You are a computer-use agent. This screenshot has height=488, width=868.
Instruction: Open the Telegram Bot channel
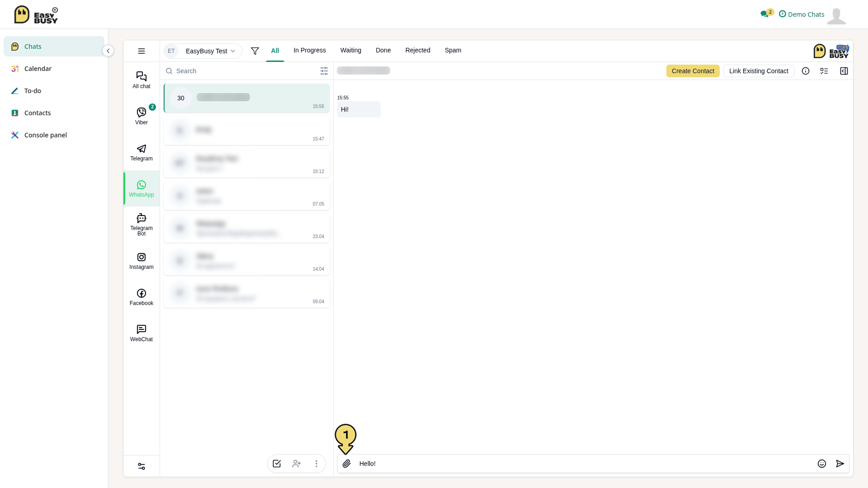click(x=142, y=225)
